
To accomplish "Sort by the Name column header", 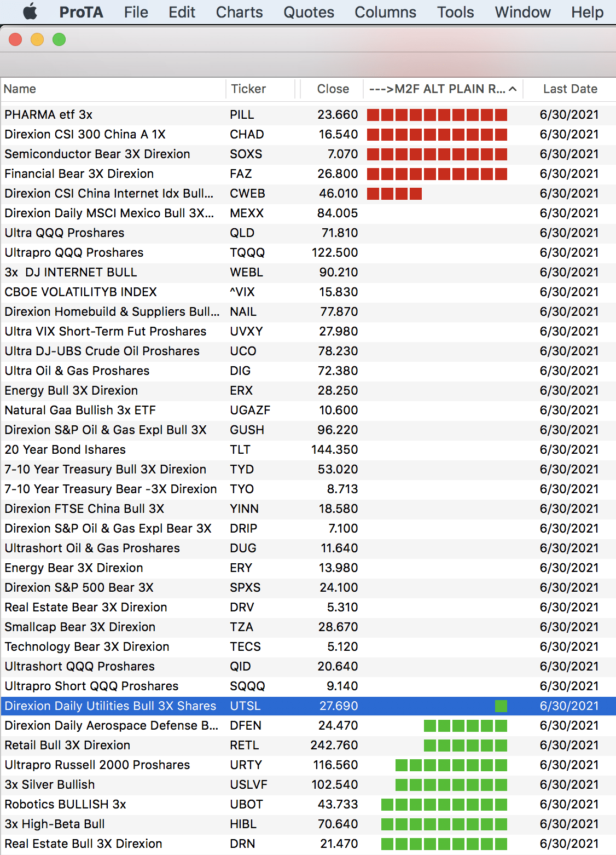I will 113,89.
